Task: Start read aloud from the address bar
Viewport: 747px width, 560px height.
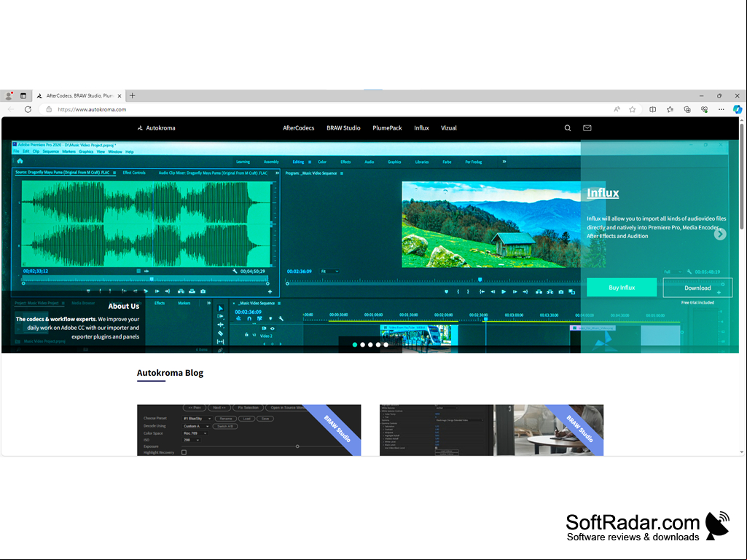Action: pos(617,109)
